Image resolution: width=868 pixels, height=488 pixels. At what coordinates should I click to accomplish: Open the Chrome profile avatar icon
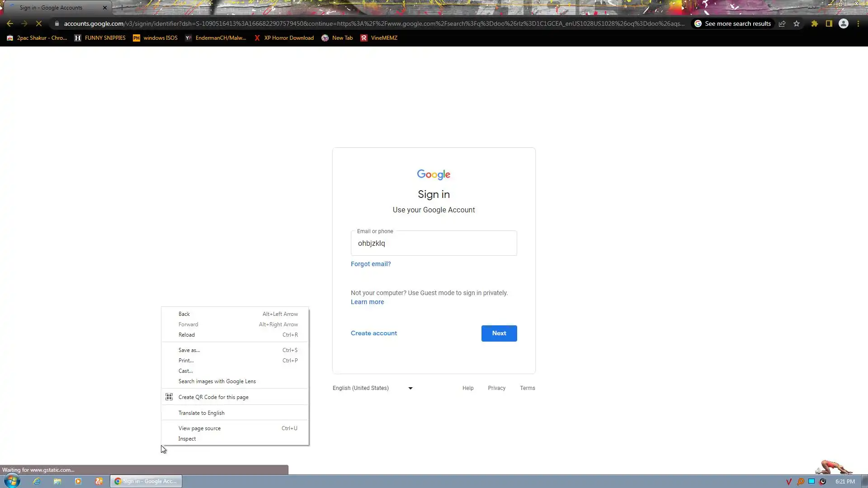point(843,24)
